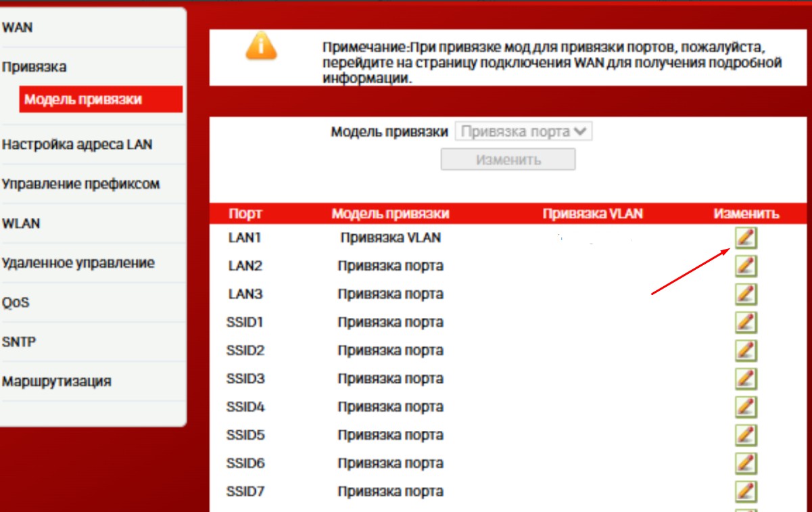
Task: Click the orange warning note icon
Action: [x=261, y=46]
